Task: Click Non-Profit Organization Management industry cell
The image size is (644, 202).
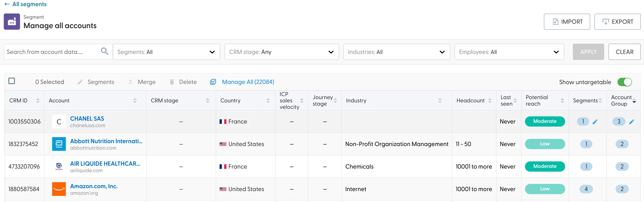Action: coord(397,144)
